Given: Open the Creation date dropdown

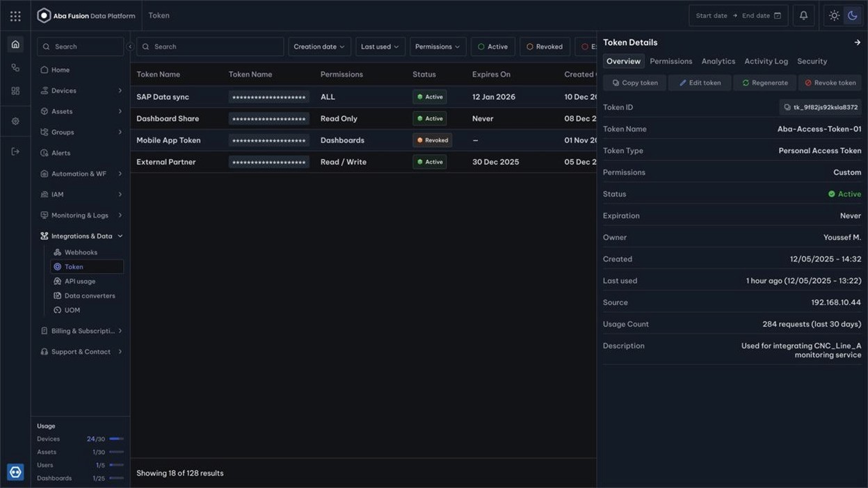Looking at the screenshot, I should (319, 47).
